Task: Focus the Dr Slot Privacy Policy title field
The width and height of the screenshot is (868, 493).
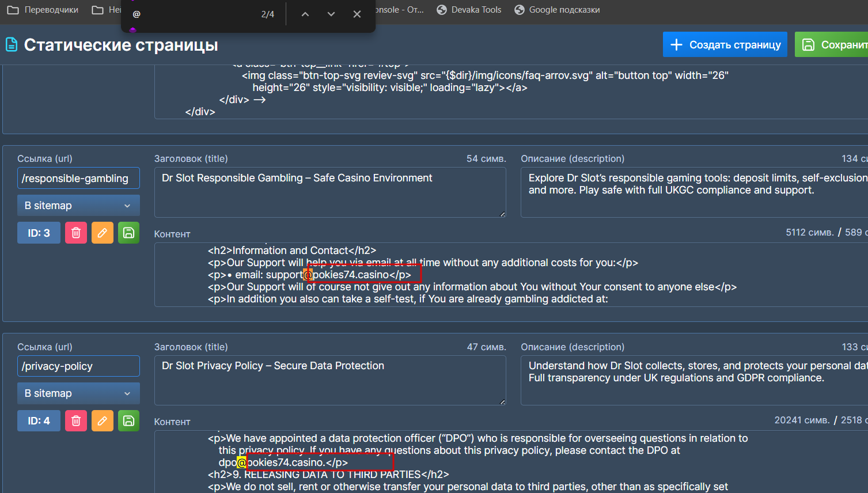Action: click(x=330, y=380)
